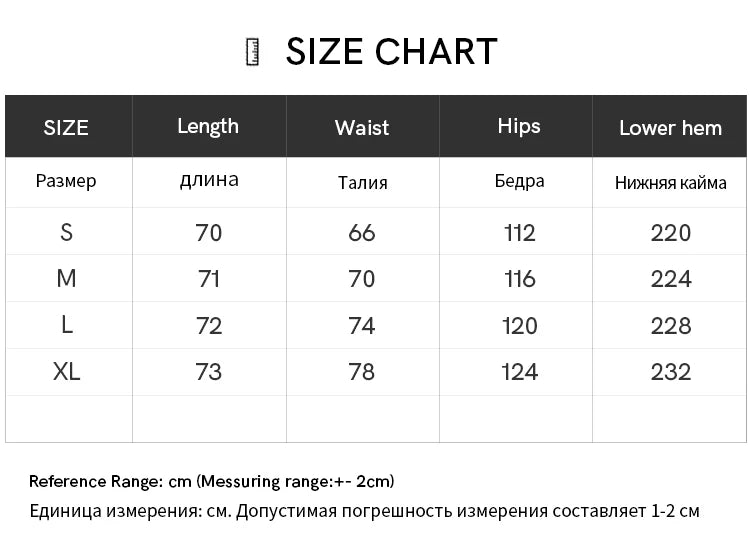Click the waist value 66 cell
The width and height of the screenshot is (750, 549).
click(362, 233)
